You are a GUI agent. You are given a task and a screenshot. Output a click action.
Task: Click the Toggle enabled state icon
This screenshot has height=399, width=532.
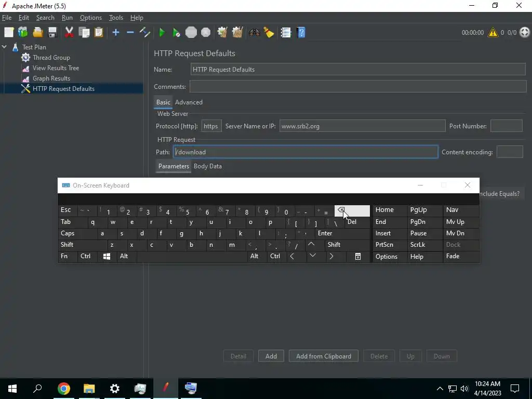tap(145, 33)
